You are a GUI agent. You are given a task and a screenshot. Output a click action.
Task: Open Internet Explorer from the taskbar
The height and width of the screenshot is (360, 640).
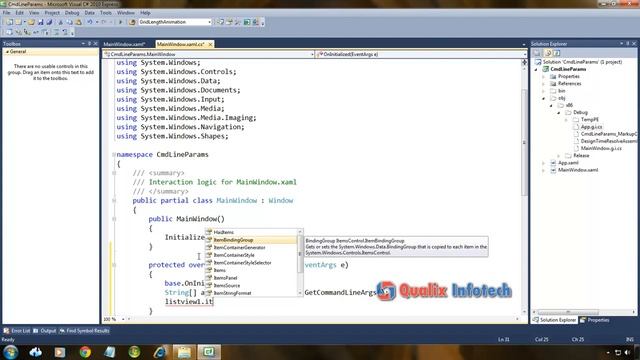point(159,352)
